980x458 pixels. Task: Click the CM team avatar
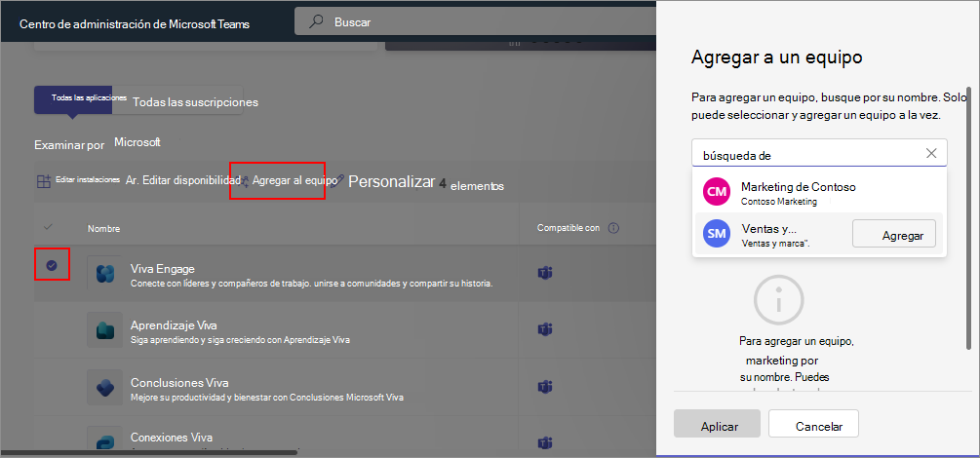pyautogui.click(x=717, y=192)
